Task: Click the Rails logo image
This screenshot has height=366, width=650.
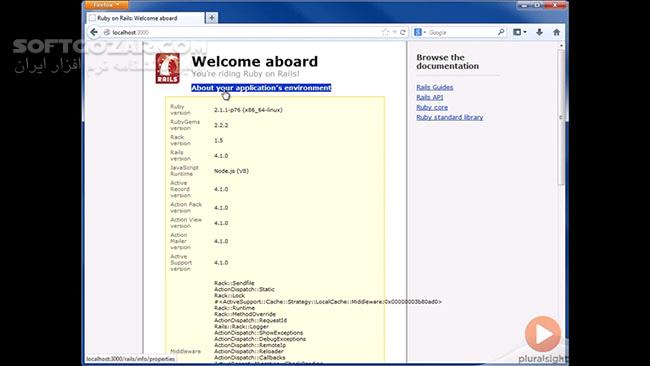Action: click(x=167, y=68)
